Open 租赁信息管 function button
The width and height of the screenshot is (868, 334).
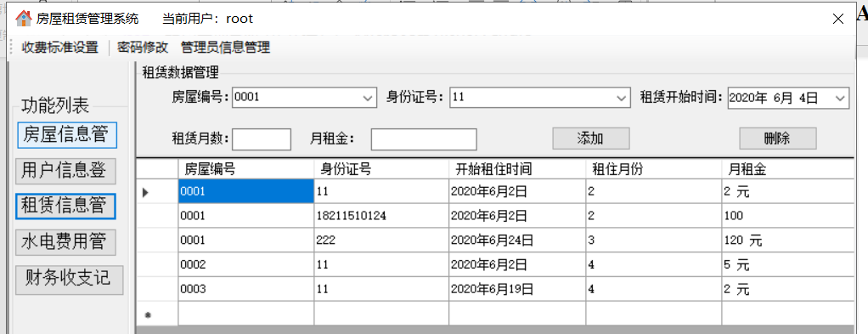[x=65, y=206]
